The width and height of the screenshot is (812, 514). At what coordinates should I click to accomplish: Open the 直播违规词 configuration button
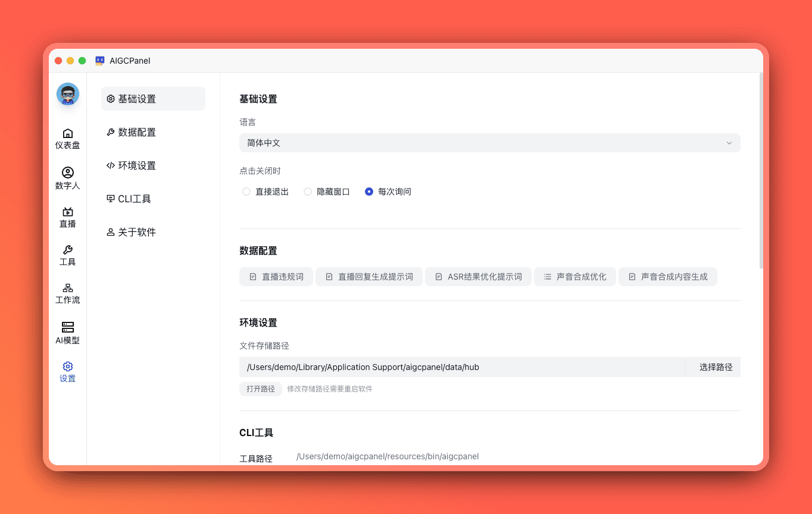tap(276, 277)
